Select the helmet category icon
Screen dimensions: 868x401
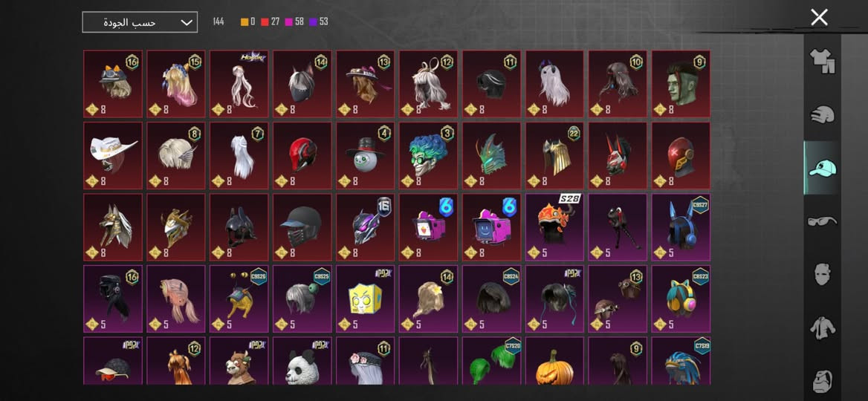click(822, 115)
